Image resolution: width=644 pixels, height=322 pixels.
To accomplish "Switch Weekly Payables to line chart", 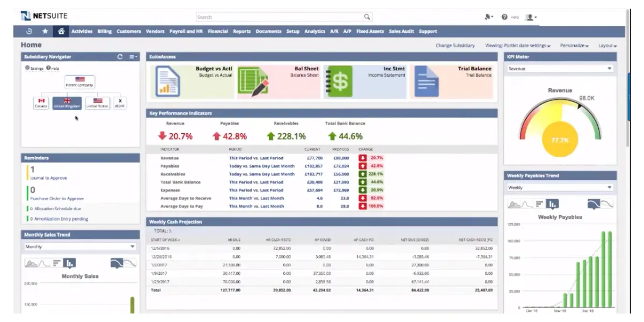I will pyautogui.click(x=527, y=204).
